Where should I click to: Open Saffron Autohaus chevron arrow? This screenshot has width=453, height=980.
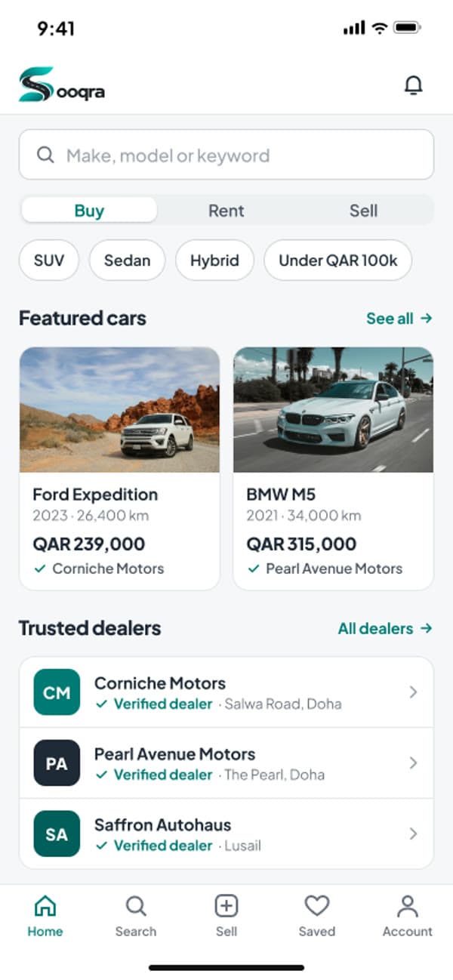click(413, 834)
